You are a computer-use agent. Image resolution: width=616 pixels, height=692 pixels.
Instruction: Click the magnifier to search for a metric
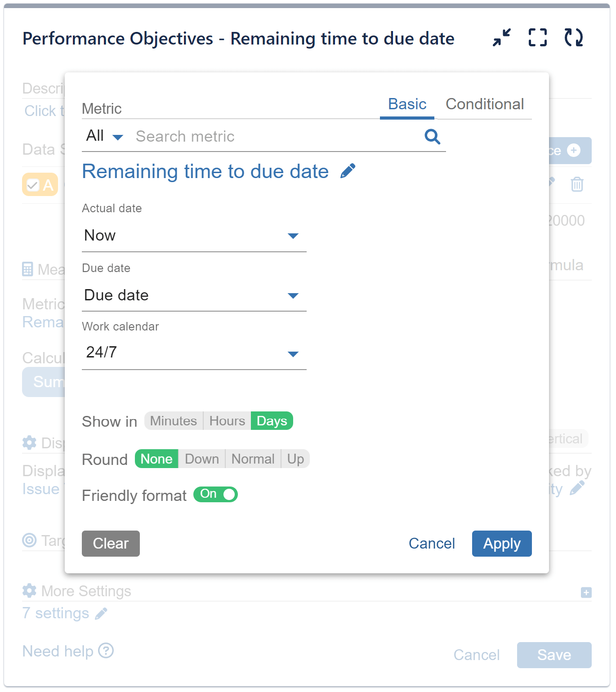(x=432, y=137)
